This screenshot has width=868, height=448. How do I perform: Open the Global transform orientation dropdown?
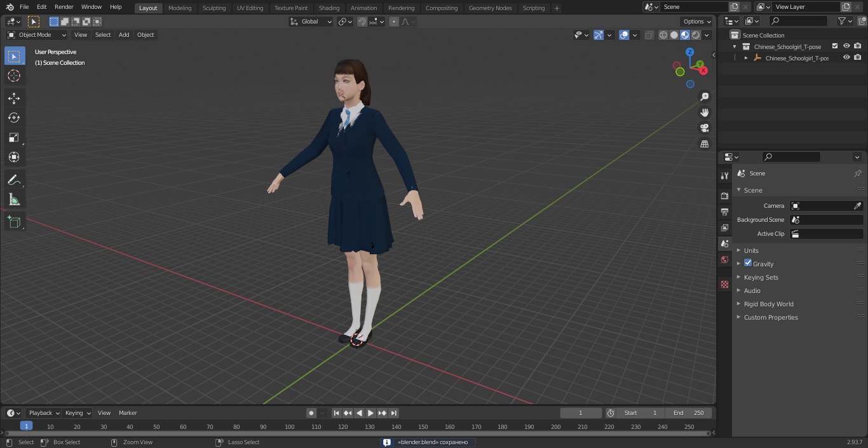(311, 22)
